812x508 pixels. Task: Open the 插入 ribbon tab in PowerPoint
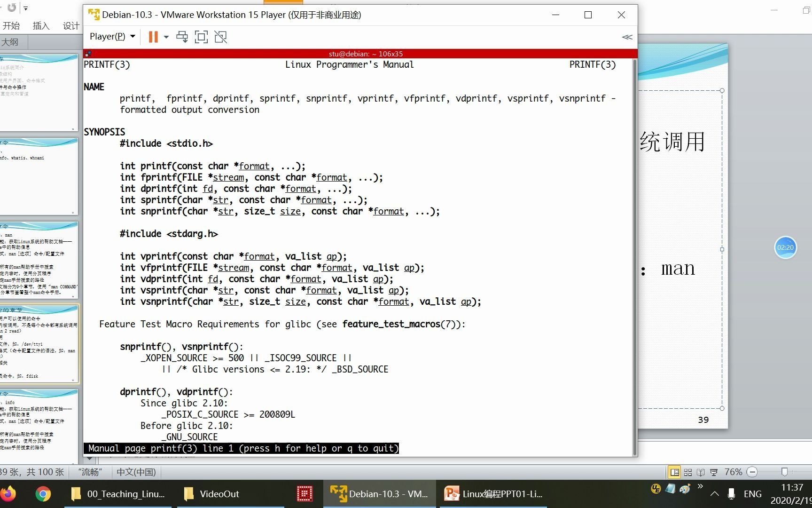(41, 25)
